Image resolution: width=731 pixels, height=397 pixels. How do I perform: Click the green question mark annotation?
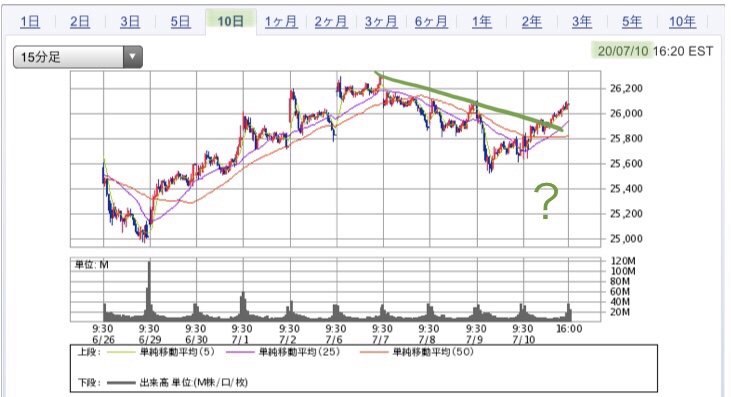pos(546,201)
